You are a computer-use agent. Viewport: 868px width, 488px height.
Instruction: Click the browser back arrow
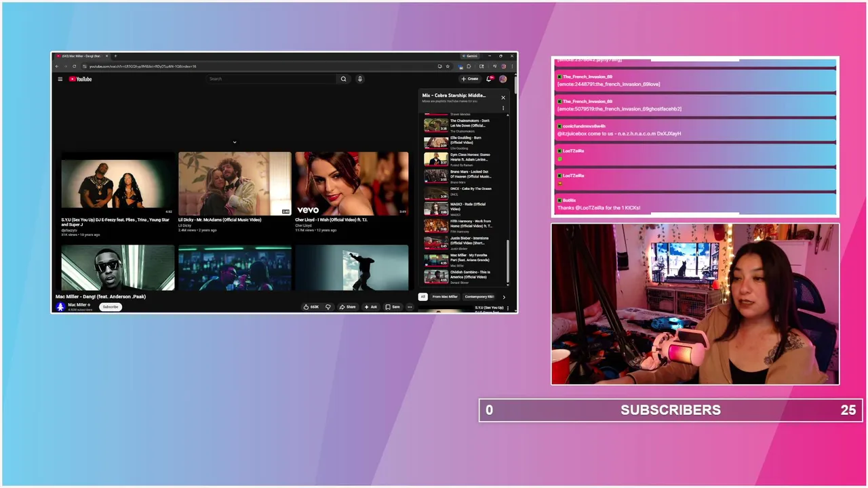(x=57, y=66)
